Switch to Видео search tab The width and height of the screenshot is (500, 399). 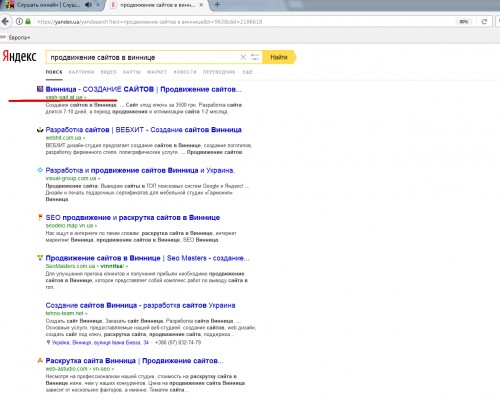click(109, 72)
